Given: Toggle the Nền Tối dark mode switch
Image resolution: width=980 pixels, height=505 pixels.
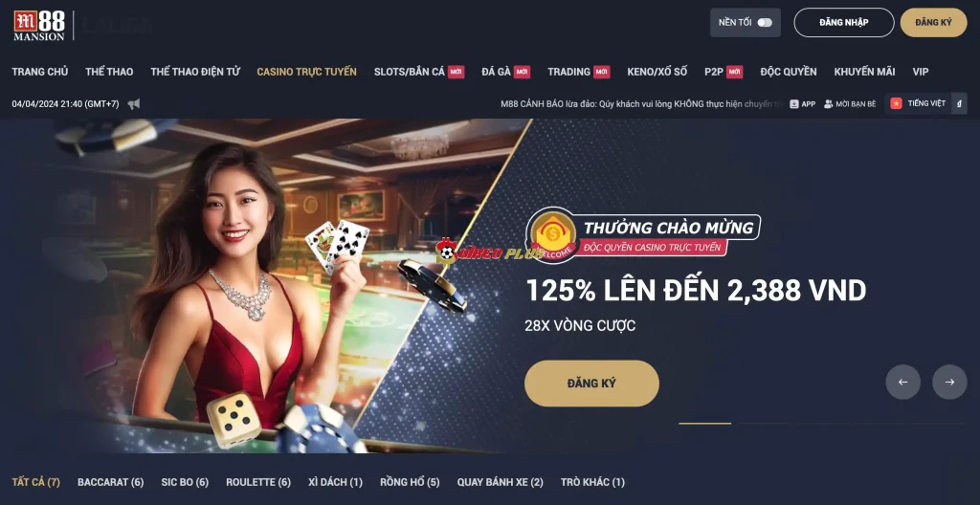Looking at the screenshot, I should (765, 23).
